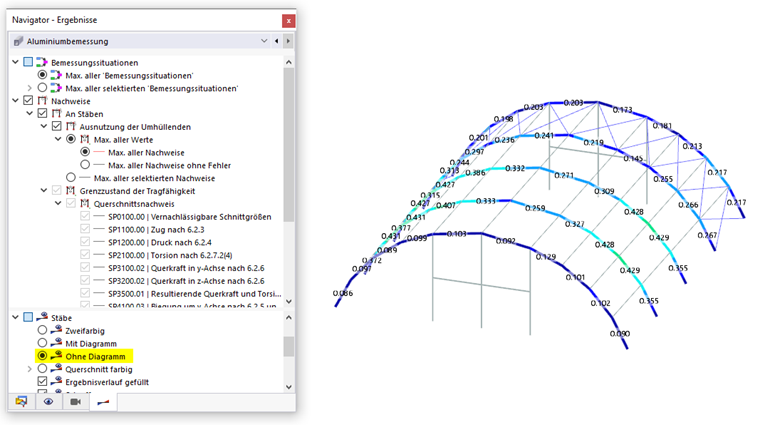The height and width of the screenshot is (425, 760).
Task: Click the Querschnittsnachweis icon
Action: click(x=85, y=204)
